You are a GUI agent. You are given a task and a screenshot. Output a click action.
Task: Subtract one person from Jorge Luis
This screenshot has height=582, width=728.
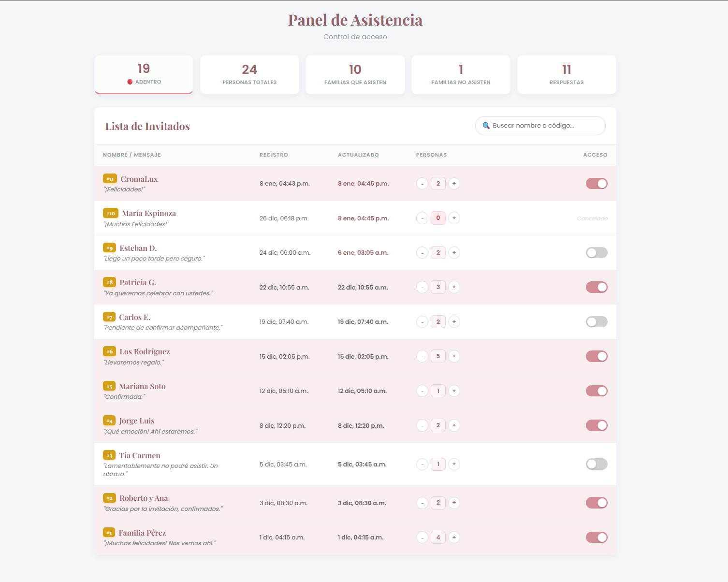pyautogui.click(x=422, y=425)
